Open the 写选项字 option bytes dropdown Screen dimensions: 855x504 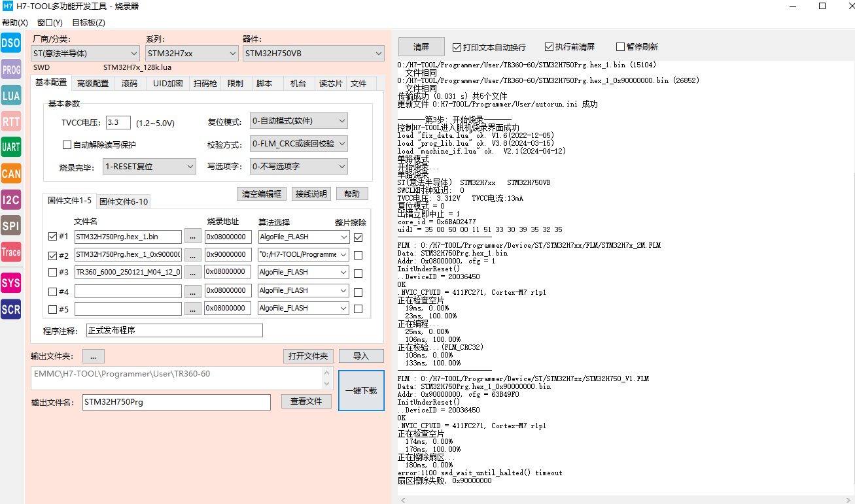click(298, 167)
